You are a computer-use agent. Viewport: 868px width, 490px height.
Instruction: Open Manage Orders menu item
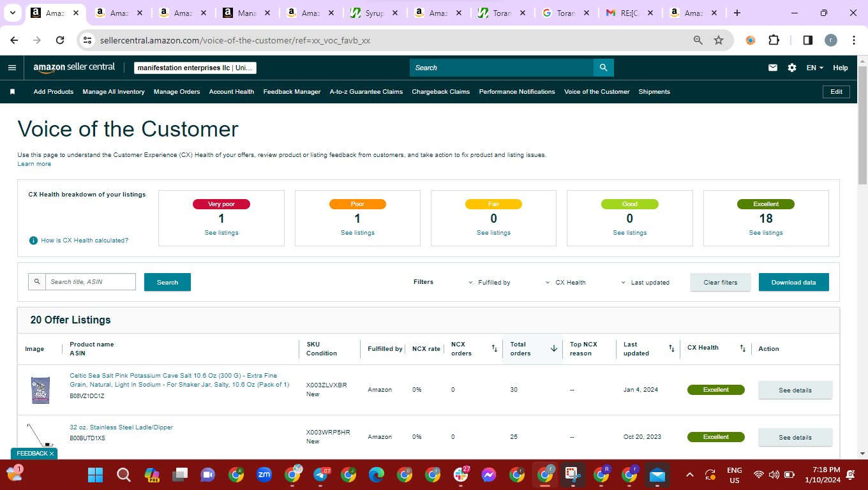coord(177,92)
